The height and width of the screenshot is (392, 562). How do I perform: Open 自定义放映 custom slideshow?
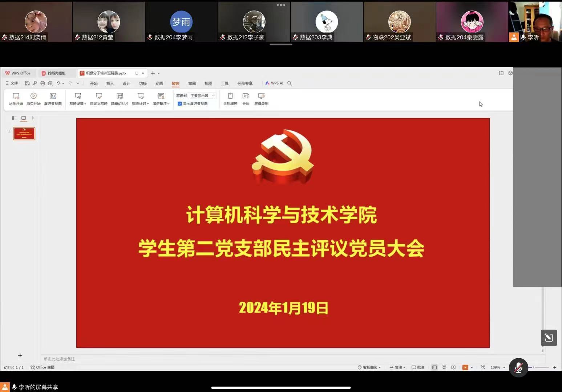click(99, 98)
